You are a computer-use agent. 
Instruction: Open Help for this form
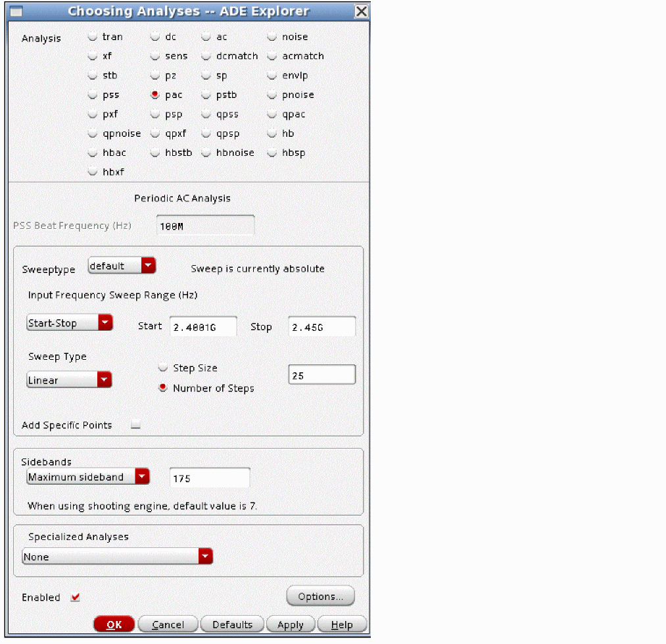(x=342, y=624)
